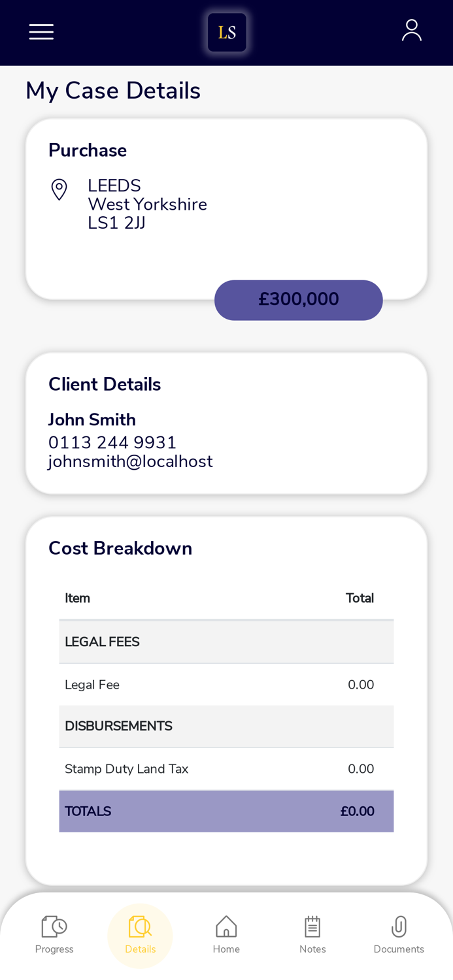
Task: Tap the Home icon in bottom navigation
Action: click(x=226, y=926)
